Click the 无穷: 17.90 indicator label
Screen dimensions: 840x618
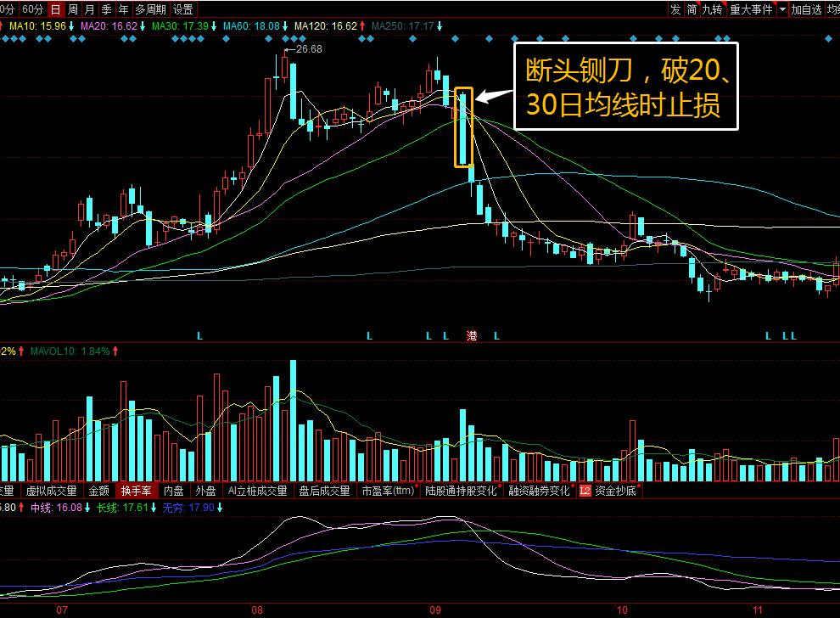[x=188, y=507]
